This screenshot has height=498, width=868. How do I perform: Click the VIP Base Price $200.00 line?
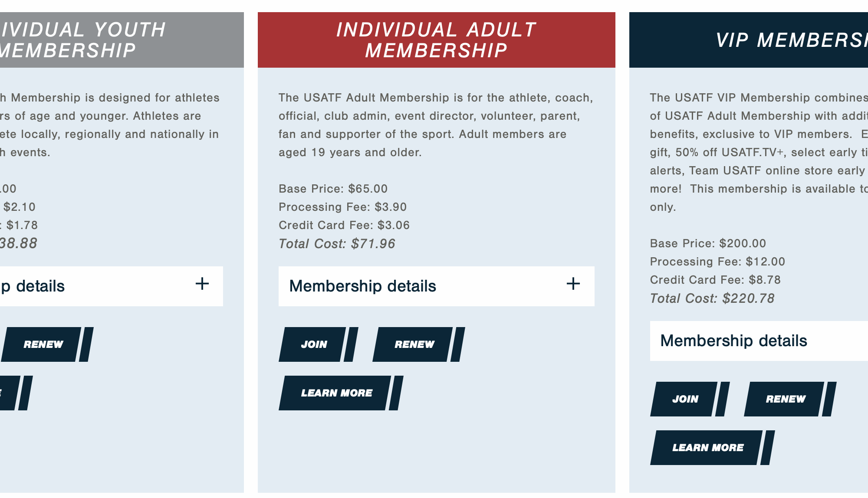pyautogui.click(x=707, y=243)
